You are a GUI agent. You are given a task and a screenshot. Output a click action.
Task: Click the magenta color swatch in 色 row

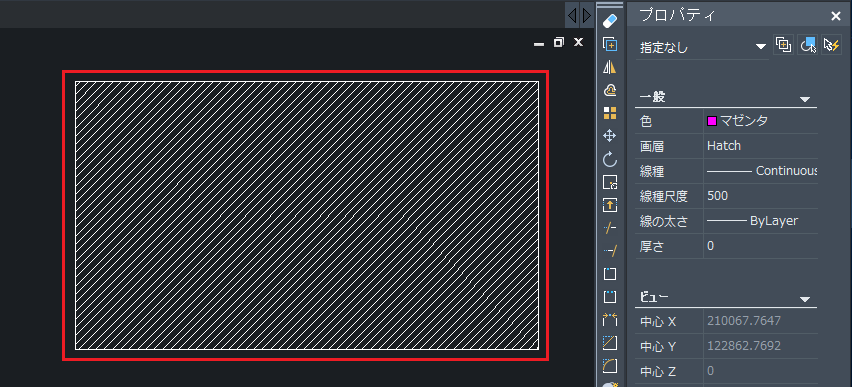pos(712,121)
